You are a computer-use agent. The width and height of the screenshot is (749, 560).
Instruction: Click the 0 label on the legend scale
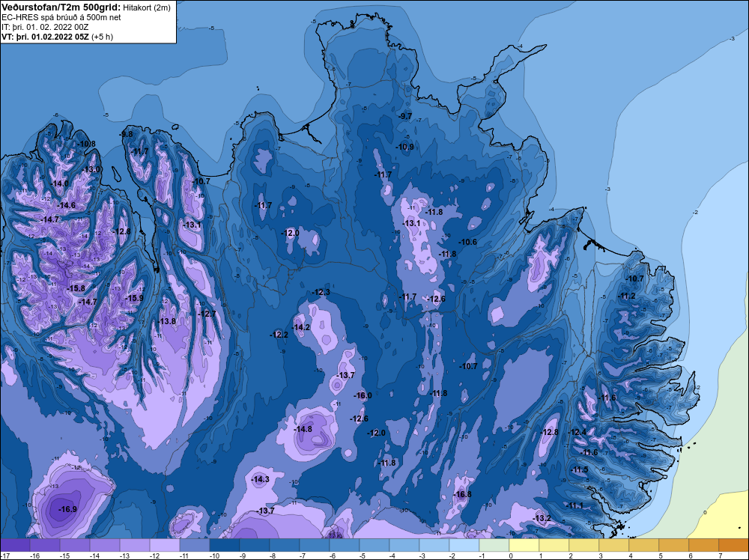pos(511,556)
